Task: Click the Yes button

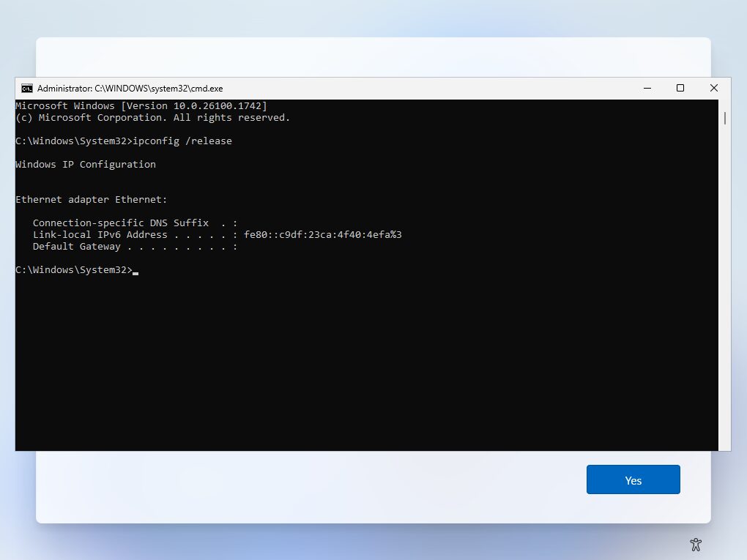Action: [633, 479]
